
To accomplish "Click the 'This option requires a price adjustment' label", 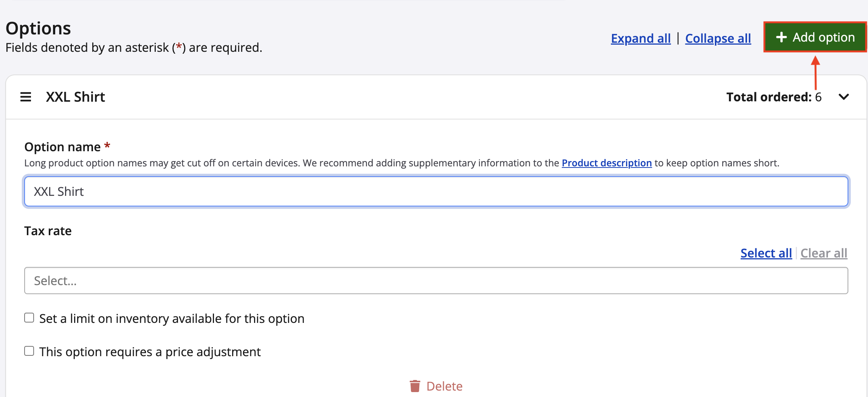I will point(150,352).
